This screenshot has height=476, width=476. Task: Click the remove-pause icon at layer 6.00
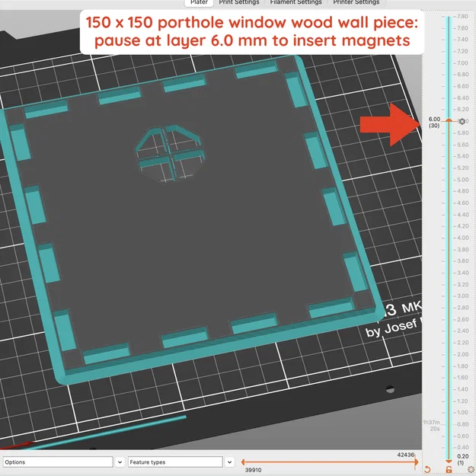(x=462, y=121)
